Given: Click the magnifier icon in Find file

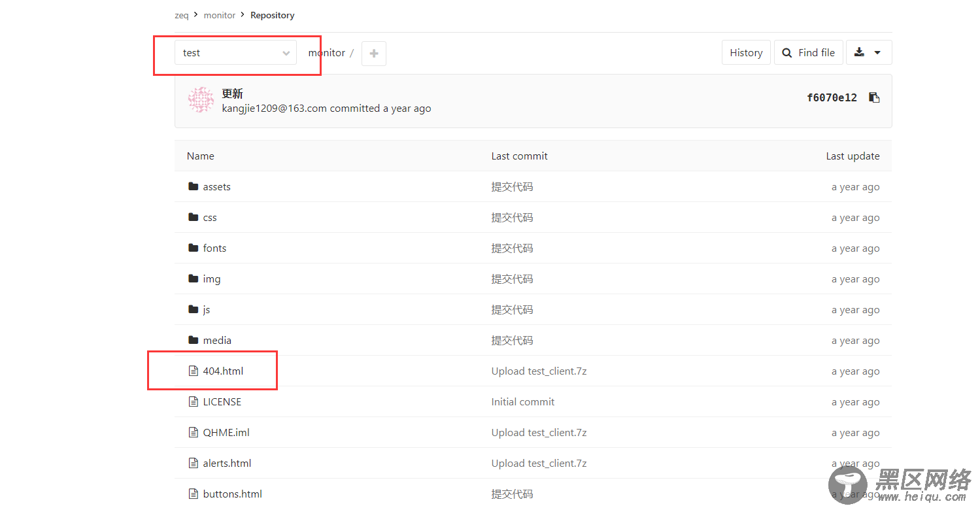Looking at the screenshot, I should pos(787,53).
